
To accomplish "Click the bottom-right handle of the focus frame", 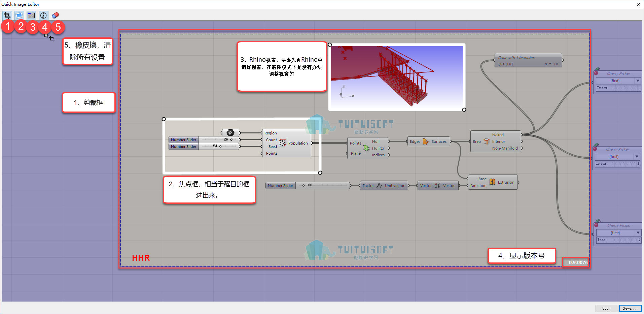I will (320, 172).
